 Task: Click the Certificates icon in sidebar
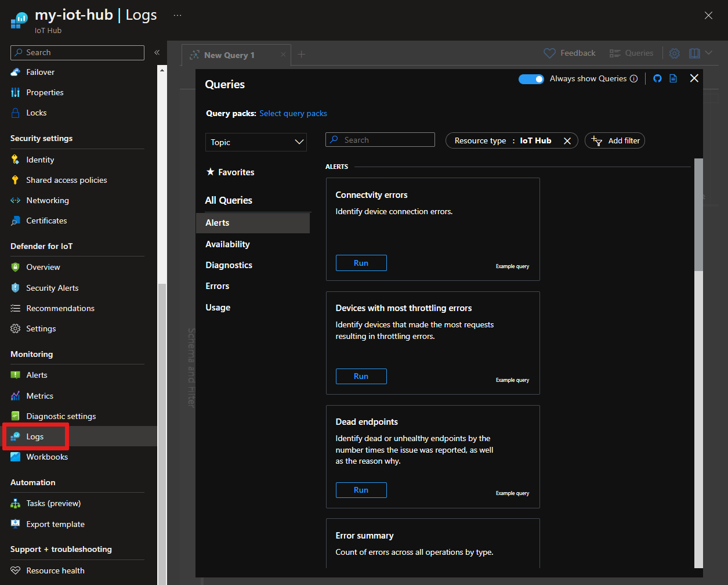(x=16, y=221)
